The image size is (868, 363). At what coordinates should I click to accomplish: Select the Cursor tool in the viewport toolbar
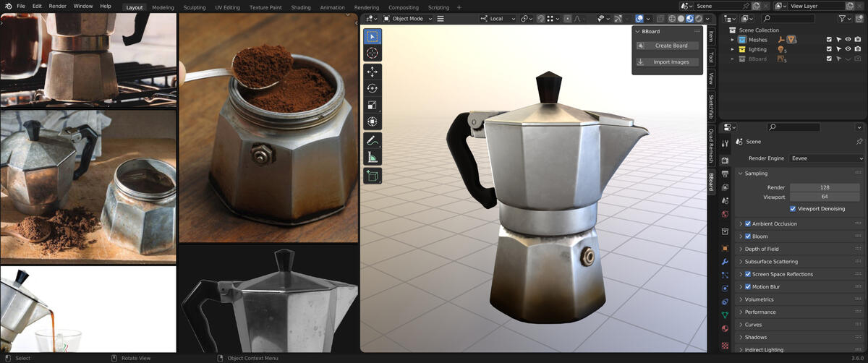[x=373, y=53]
